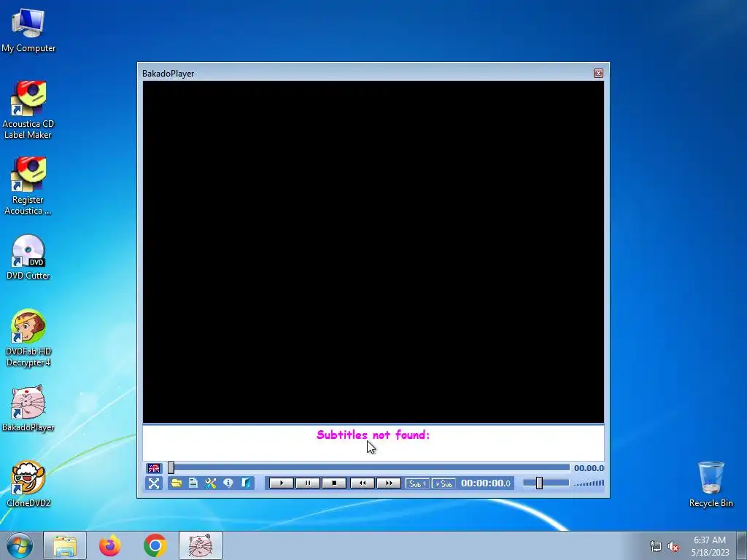Select the CloneDVD2 desktop shortcut
The height and width of the screenshot is (560, 747).
point(28,484)
